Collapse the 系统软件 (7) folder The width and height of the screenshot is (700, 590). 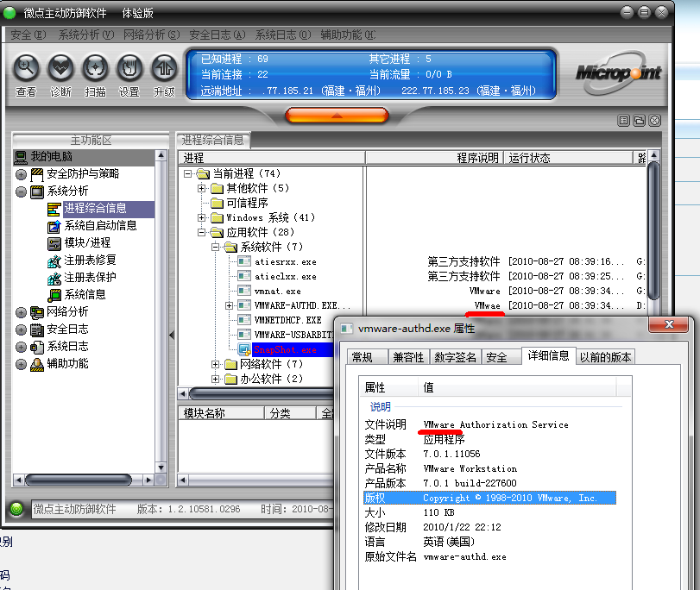[x=216, y=247]
